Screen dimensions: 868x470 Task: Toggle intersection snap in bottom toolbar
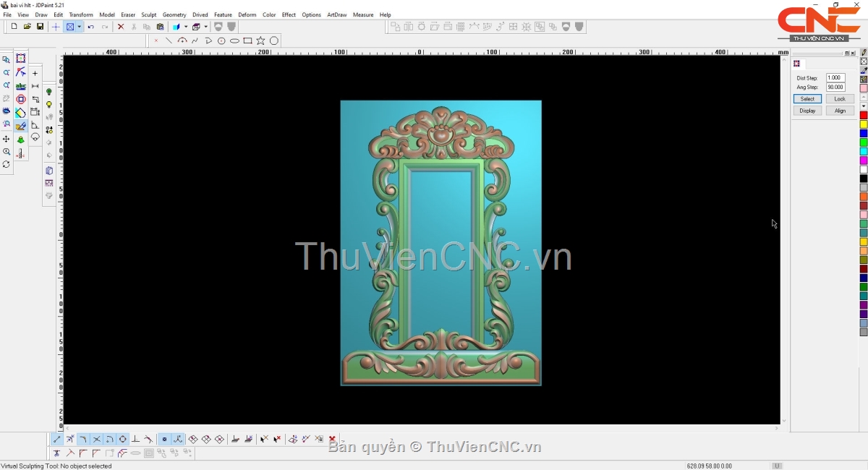96,439
